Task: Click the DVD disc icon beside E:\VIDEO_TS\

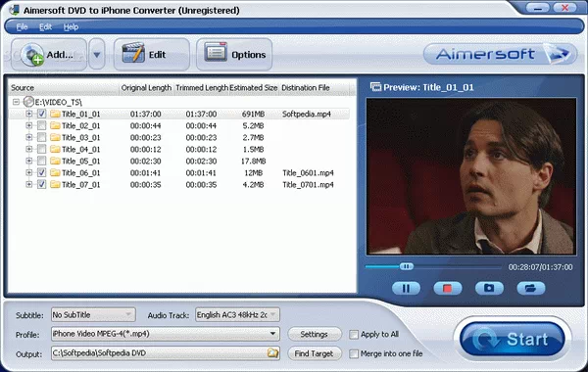Action: tap(28, 102)
